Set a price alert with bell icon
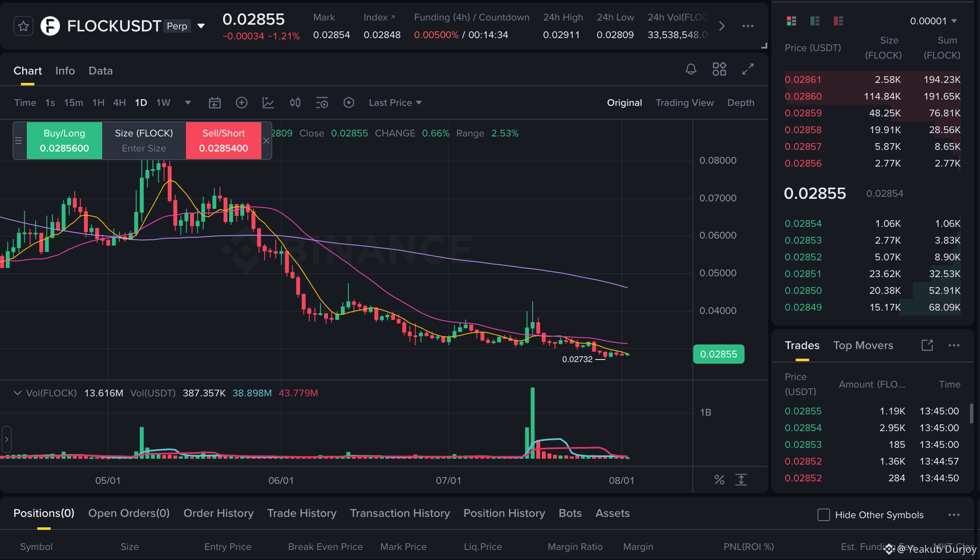Viewport: 980px width, 560px height. (x=691, y=69)
